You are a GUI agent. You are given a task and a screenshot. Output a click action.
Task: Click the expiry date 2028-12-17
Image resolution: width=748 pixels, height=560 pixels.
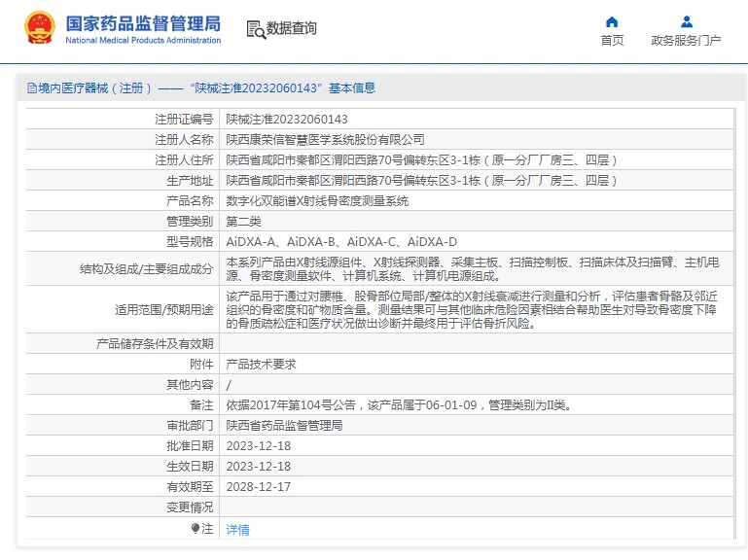[258, 487]
